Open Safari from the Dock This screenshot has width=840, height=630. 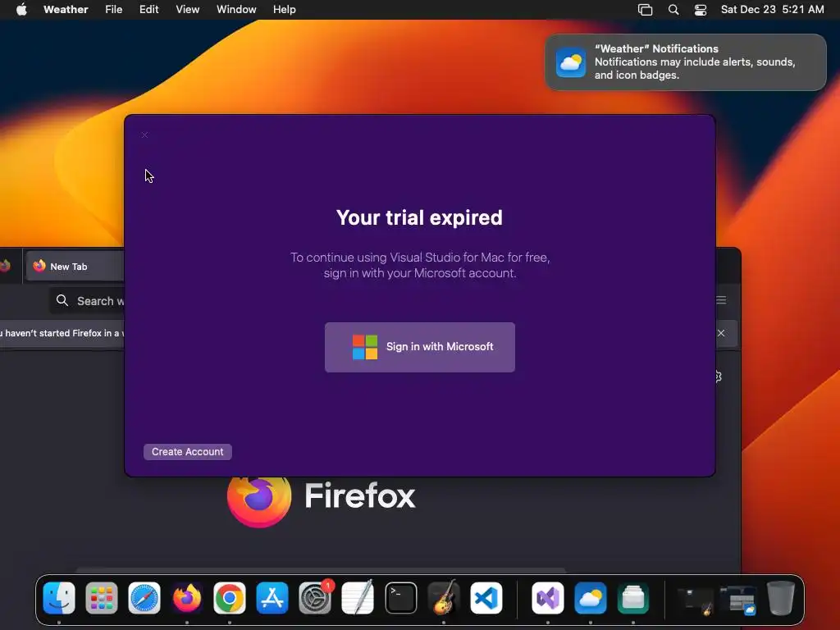tap(144, 598)
